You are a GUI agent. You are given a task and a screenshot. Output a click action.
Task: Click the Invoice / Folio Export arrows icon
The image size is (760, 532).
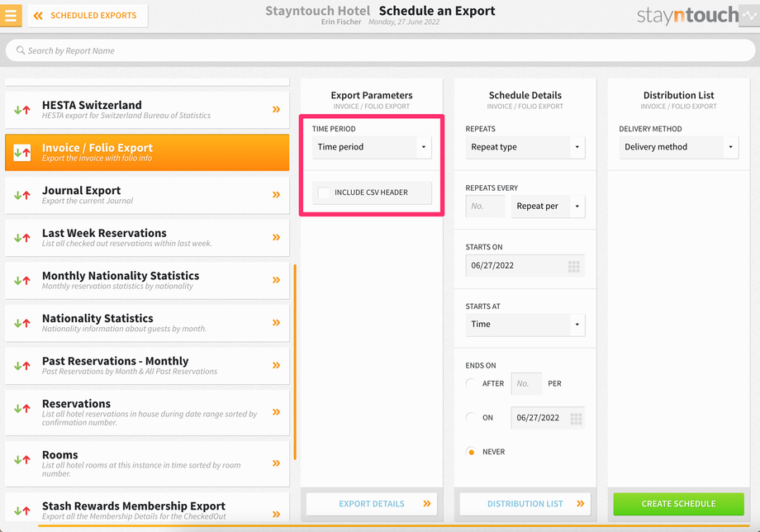click(22, 153)
